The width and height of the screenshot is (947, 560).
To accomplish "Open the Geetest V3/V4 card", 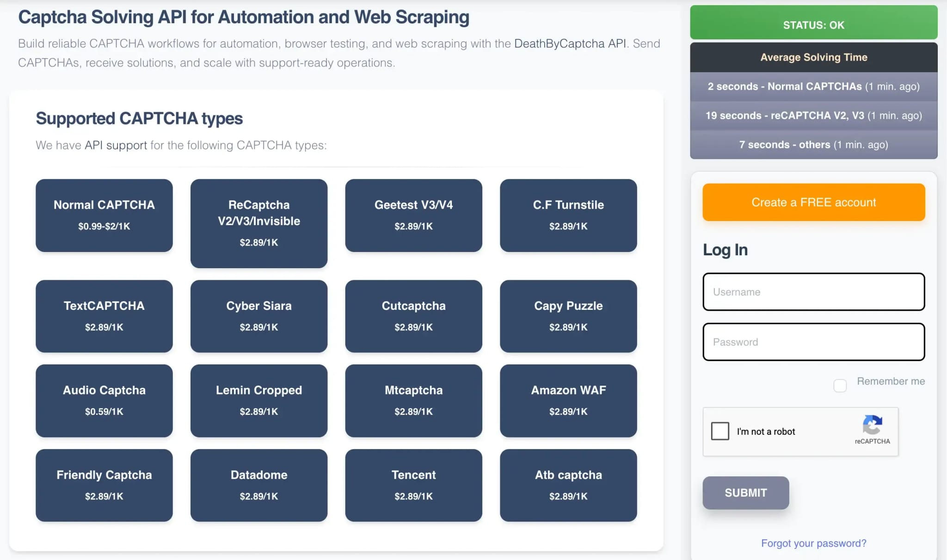I will pyautogui.click(x=413, y=215).
